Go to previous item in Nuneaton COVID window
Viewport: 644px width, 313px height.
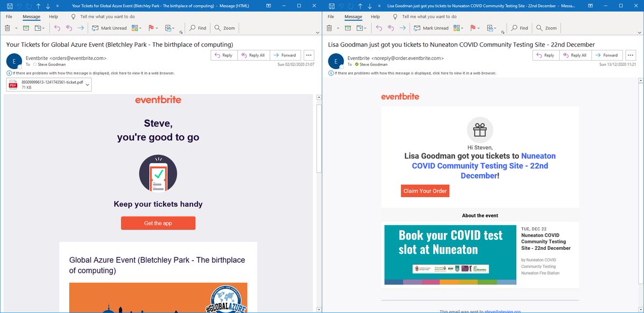click(x=360, y=6)
